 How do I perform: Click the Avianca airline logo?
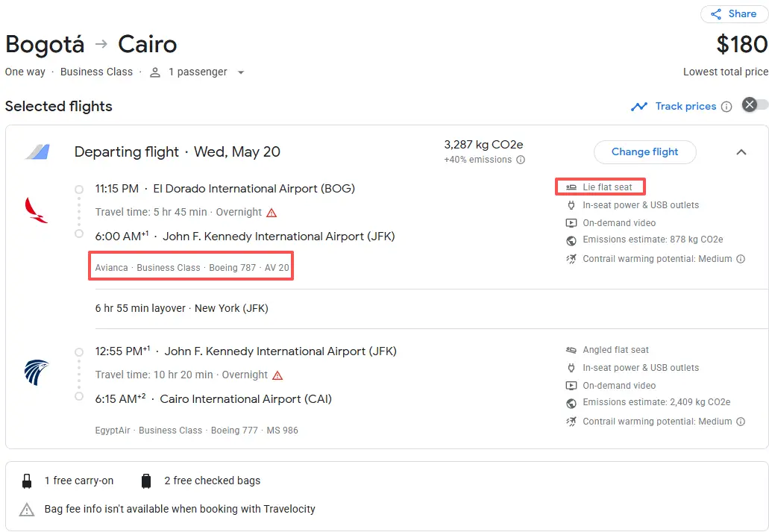[x=36, y=210]
